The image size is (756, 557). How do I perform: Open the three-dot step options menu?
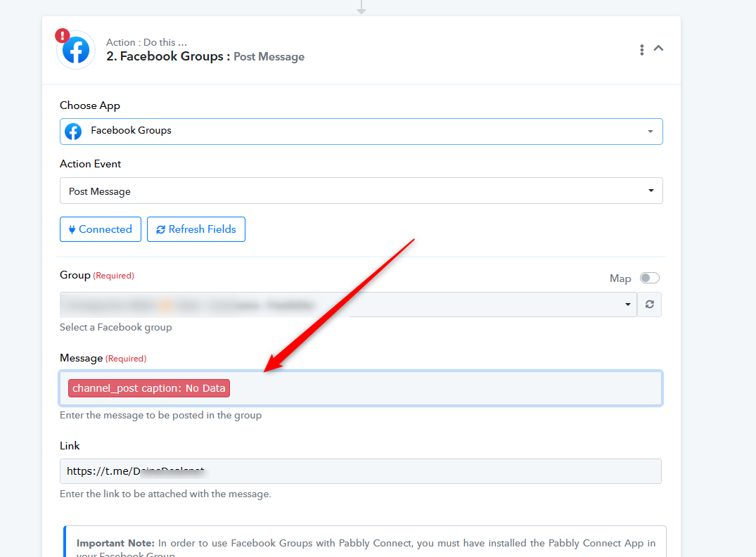tap(642, 50)
